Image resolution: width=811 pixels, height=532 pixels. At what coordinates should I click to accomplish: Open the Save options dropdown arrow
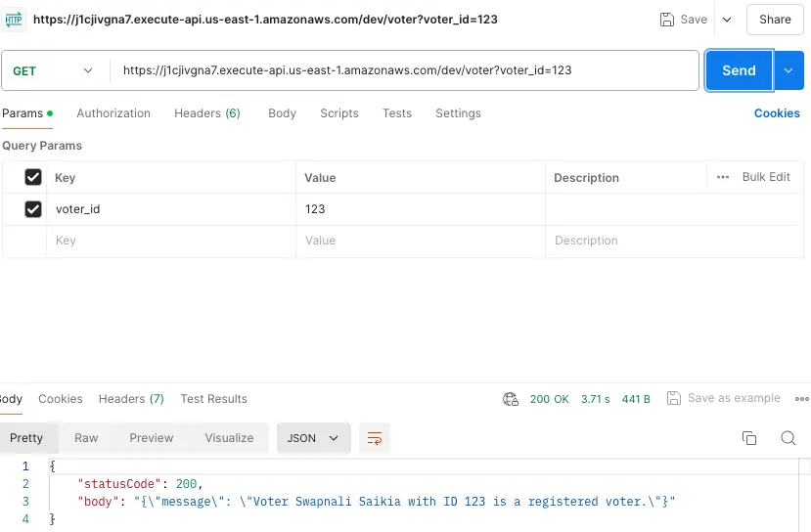click(727, 20)
